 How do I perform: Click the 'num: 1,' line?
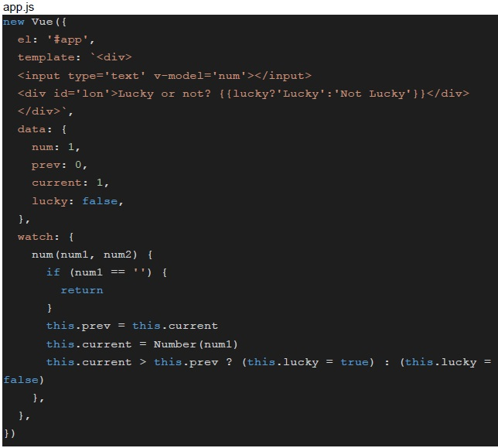coord(56,147)
